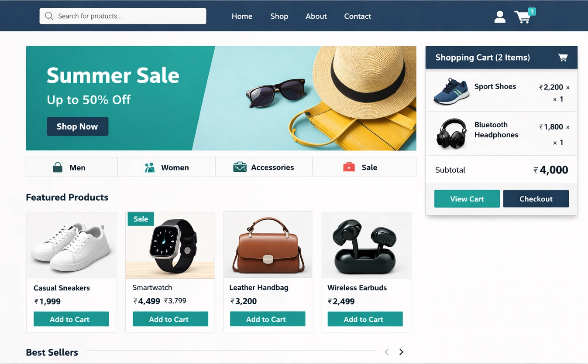Screen dimensions: 588x364
Task: Open the Accessories category tab
Action: (x=264, y=167)
